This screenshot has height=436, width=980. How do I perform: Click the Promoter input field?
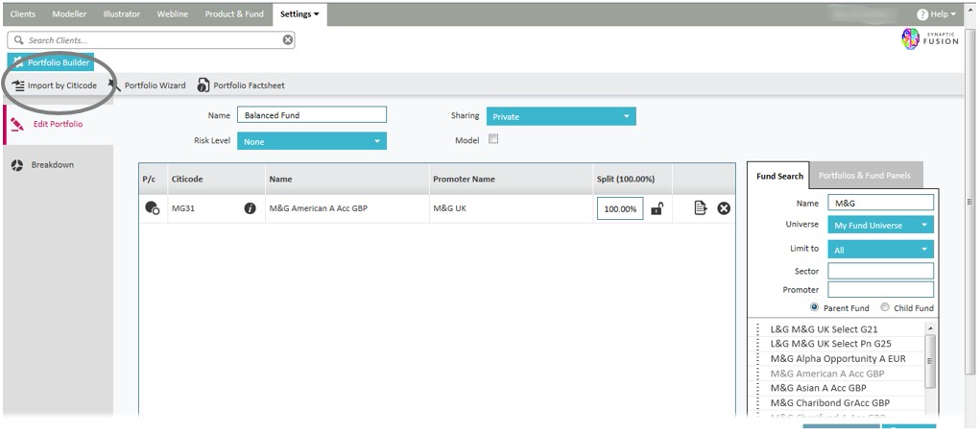pos(880,290)
